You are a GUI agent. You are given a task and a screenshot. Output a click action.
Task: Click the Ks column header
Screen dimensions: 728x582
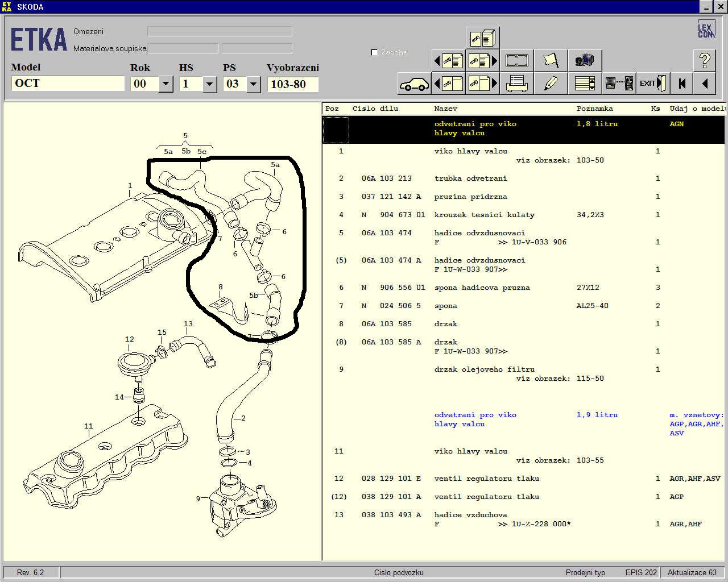point(656,109)
